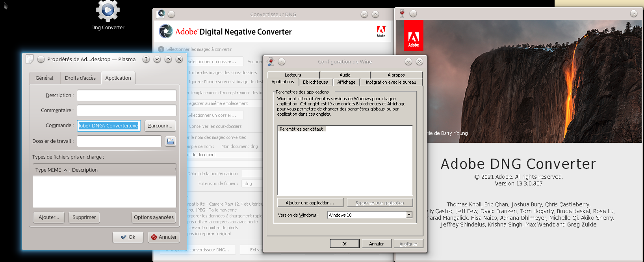Image resolution: width=644 pixels, height=262 pixels.
Task: Click the wine glass icon in Adobe splash window
Action: [x=402, y=13]
